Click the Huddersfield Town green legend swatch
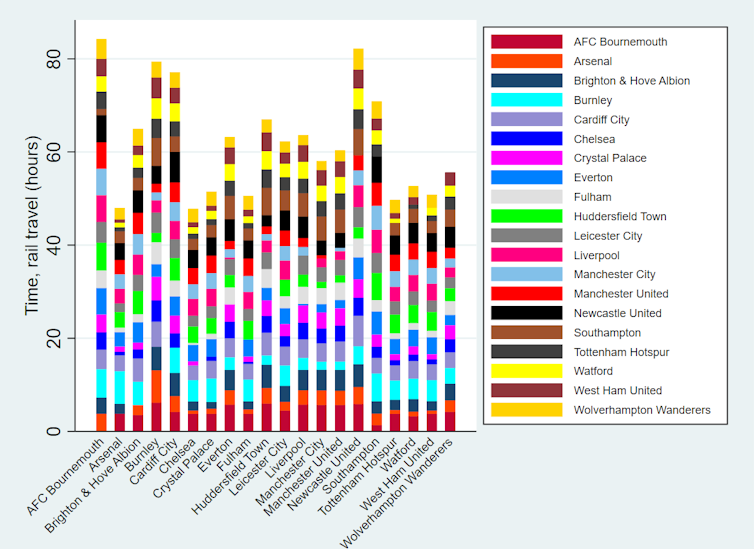Image resolution: width=754 pixels, height=549 pixels. [527, 216]
